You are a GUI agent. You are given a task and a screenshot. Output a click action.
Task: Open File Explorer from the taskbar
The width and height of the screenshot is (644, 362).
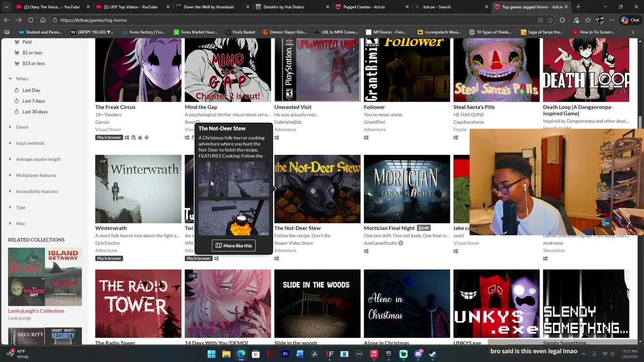click(x=226, y=354)
